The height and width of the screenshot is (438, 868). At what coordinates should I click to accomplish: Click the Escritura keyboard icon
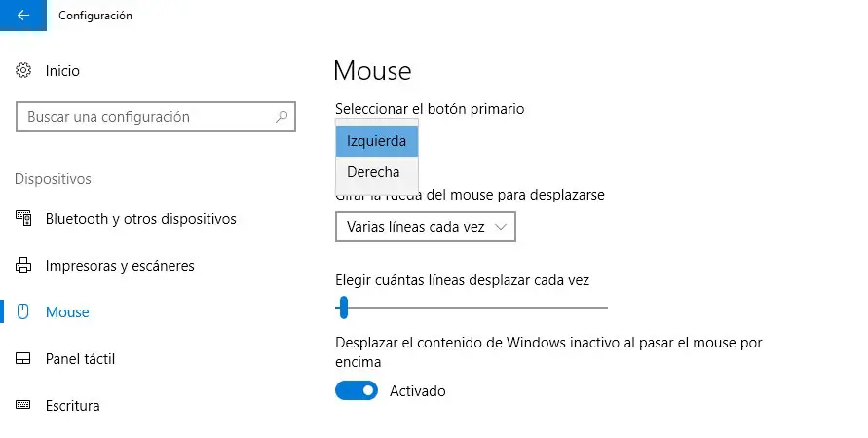coord(24,406)
